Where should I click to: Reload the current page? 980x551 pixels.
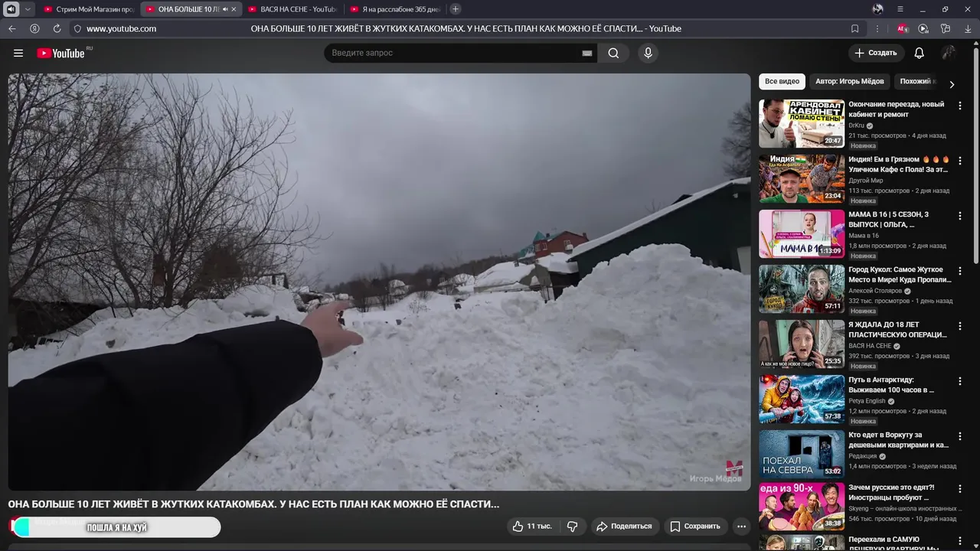coord(57,28)
